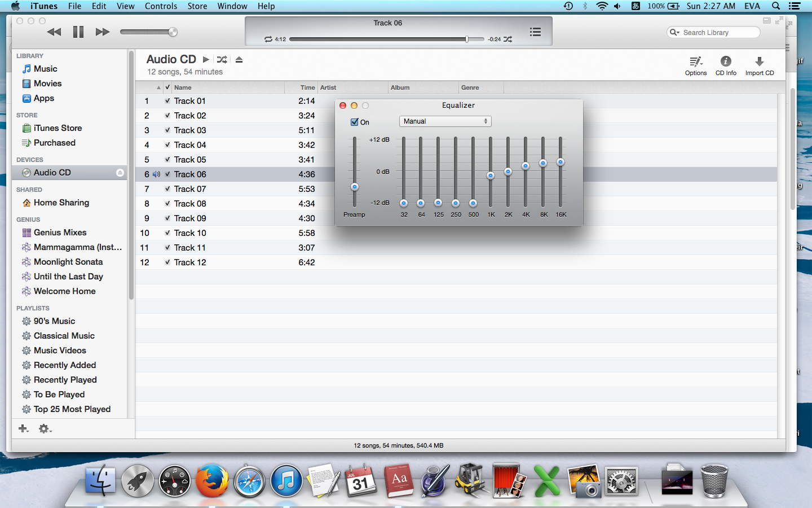The image size is (812, 508).
Task: Open the Store menu in menu bar
Action: [197, 6]
